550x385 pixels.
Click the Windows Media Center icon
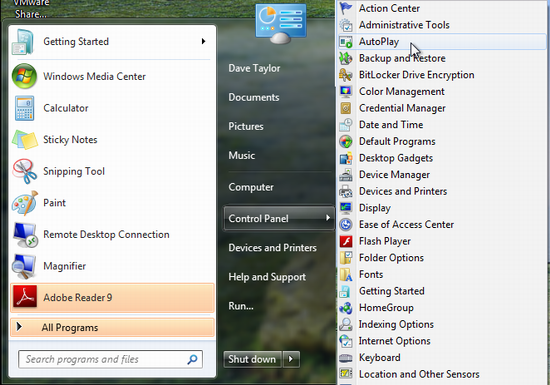coord(24,76)
